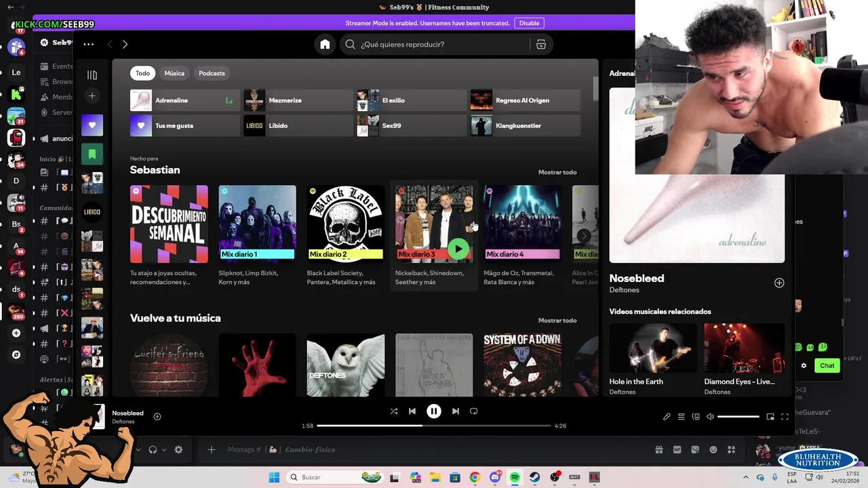Toggle repeat mode

point(474,411)
